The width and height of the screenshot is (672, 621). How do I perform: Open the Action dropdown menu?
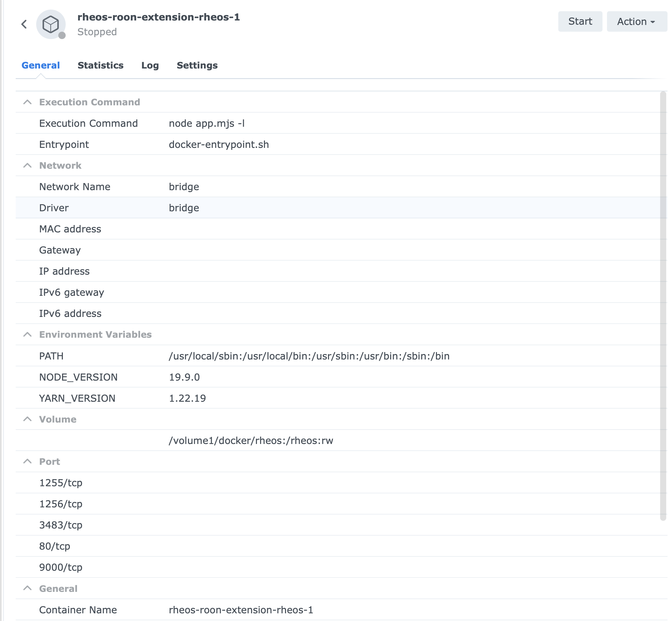(x=637, y=21)
